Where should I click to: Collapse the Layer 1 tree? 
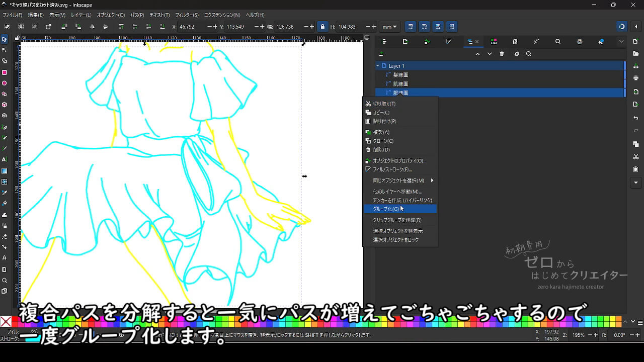378,66
